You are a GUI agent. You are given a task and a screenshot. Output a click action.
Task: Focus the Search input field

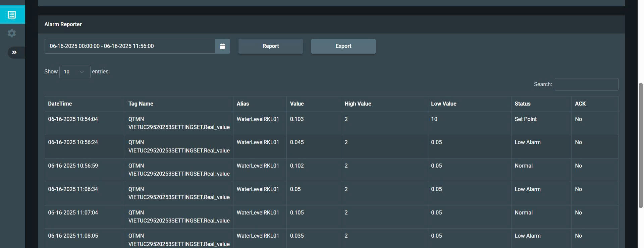click(586, 84)
